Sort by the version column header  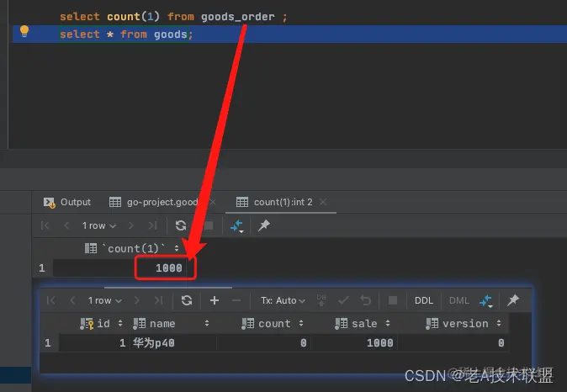[x=464, y=324]
